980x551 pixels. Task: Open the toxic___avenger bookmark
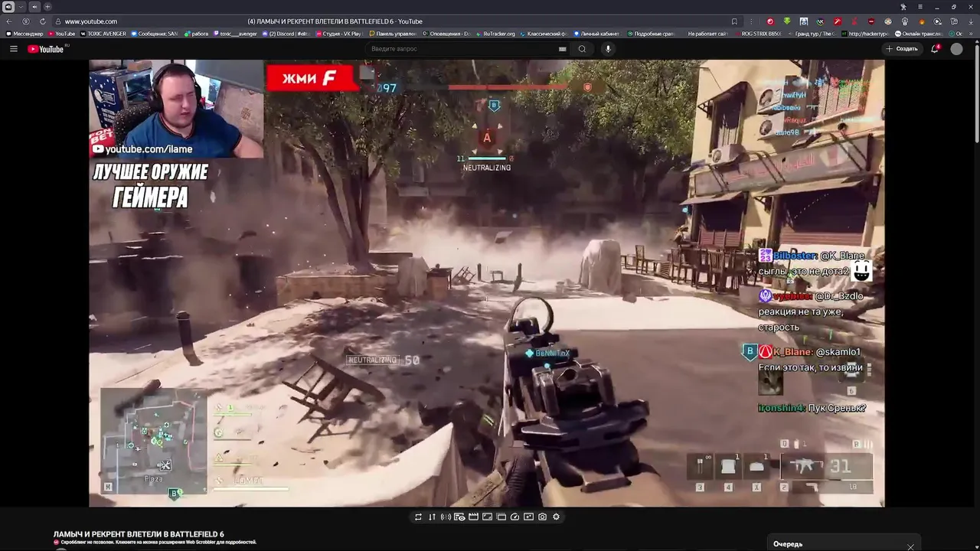pyautogui.click(x=235, y=34)
